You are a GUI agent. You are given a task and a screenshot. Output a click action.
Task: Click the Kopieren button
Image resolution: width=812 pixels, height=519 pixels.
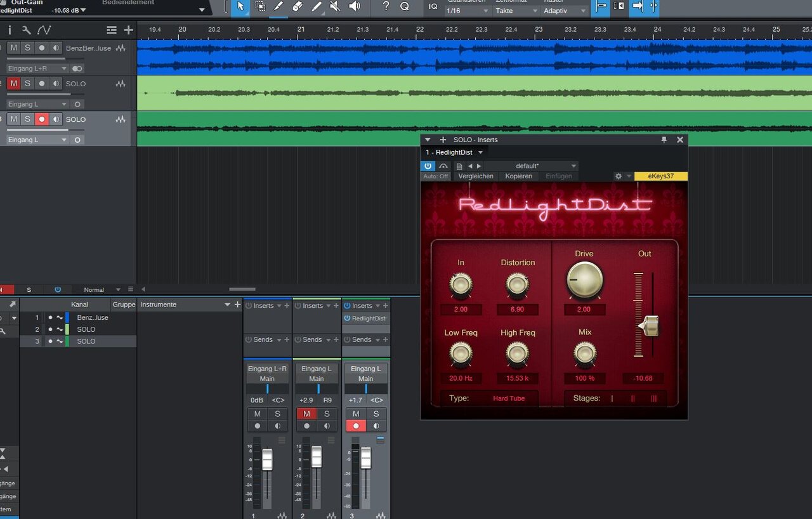point(519,176)
